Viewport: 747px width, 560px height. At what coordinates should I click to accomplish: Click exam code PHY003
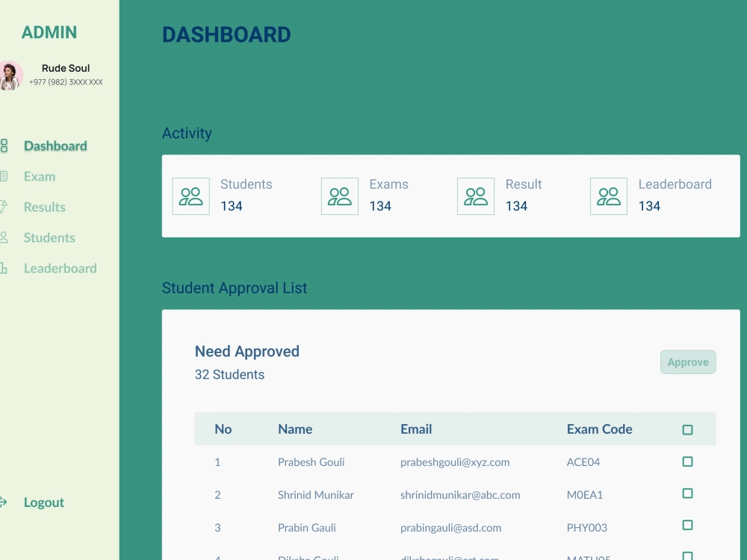coord(587,528)
